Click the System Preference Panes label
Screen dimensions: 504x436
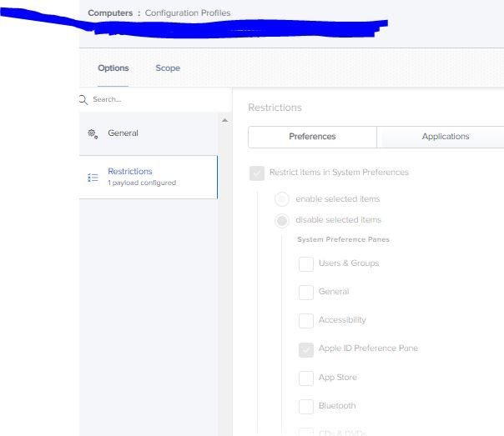(343, 239)
